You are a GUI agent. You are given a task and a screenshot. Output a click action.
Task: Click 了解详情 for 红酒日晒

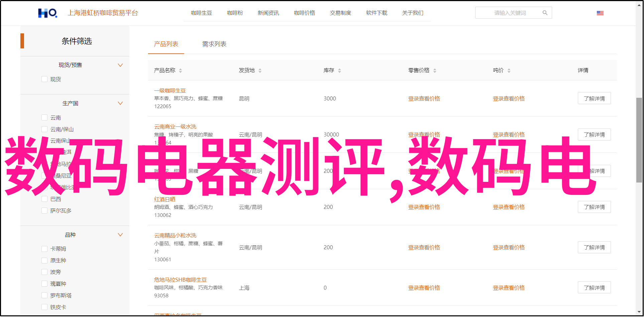[594, 207]
